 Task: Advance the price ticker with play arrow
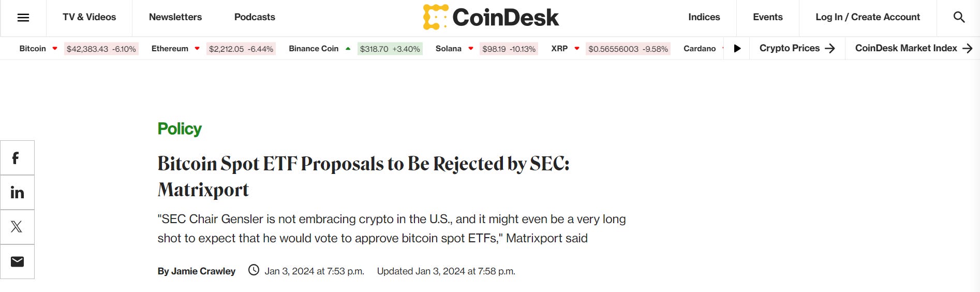coord(737,49)
